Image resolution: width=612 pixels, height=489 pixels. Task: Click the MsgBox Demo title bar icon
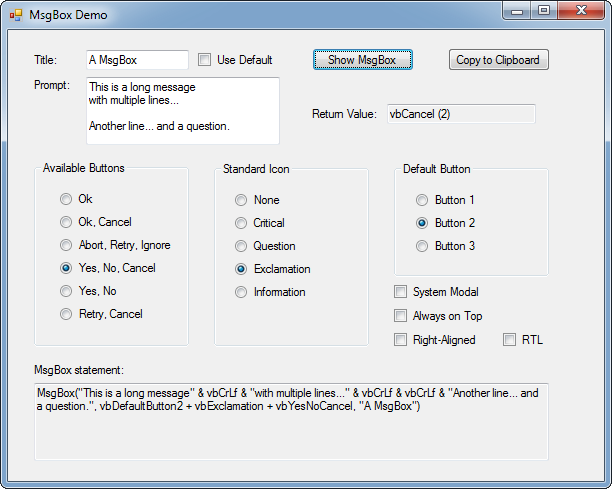[x=16, y=15]
